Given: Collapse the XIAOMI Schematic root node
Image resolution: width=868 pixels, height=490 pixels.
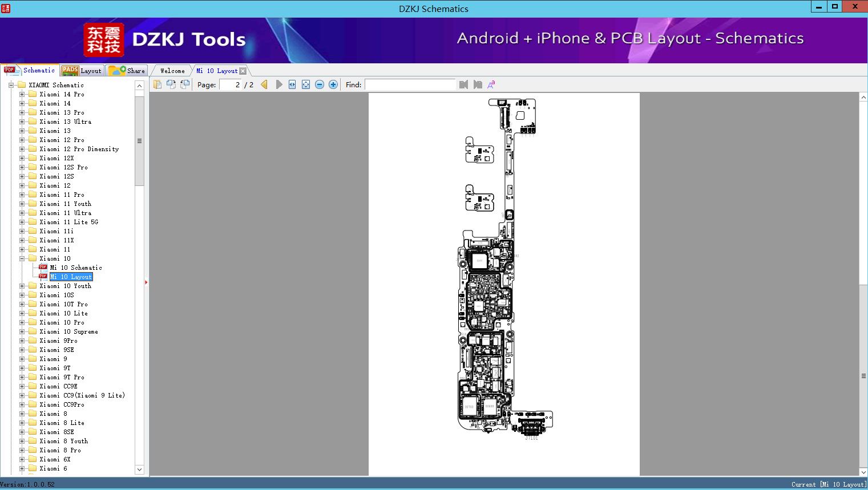Looking at the screenshot, I should pos(11,85).
